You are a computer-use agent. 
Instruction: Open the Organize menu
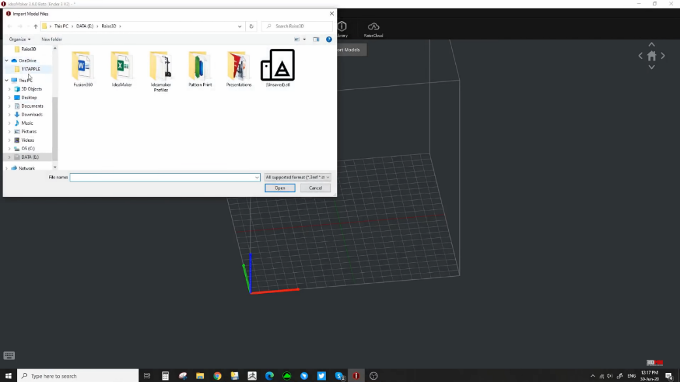20,39
